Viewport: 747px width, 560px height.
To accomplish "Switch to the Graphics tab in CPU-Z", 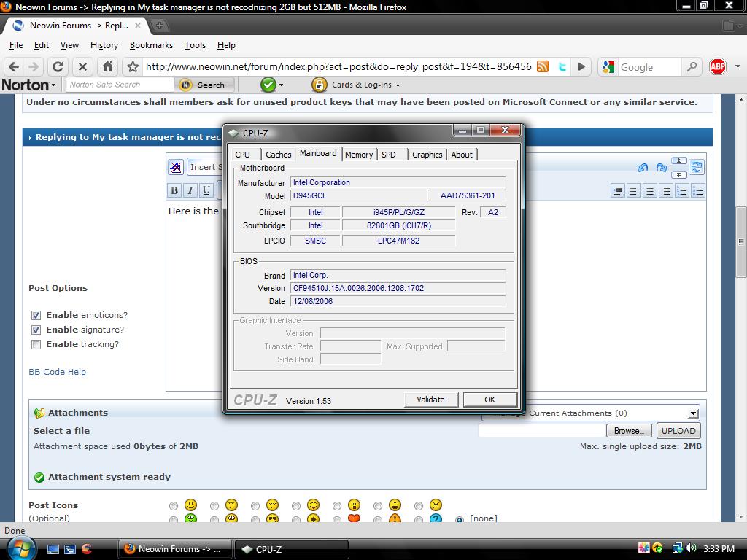I will [427, 155].
